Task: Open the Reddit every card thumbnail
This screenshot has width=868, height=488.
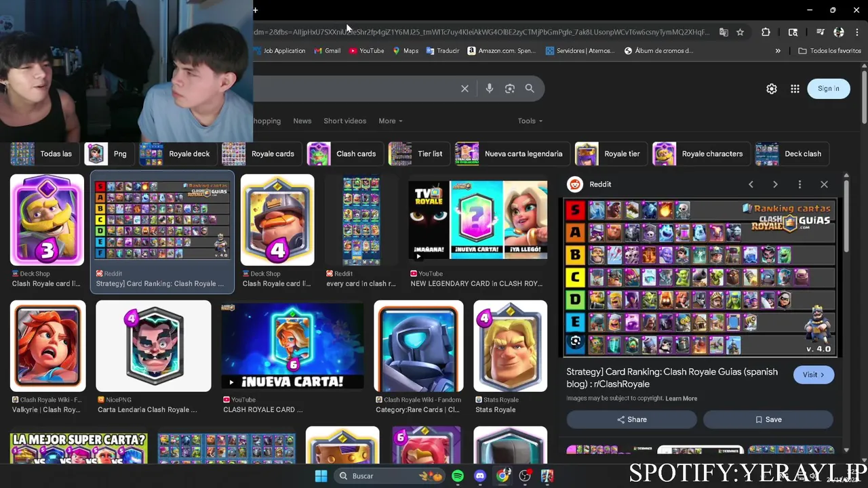Action: point(361,220)
